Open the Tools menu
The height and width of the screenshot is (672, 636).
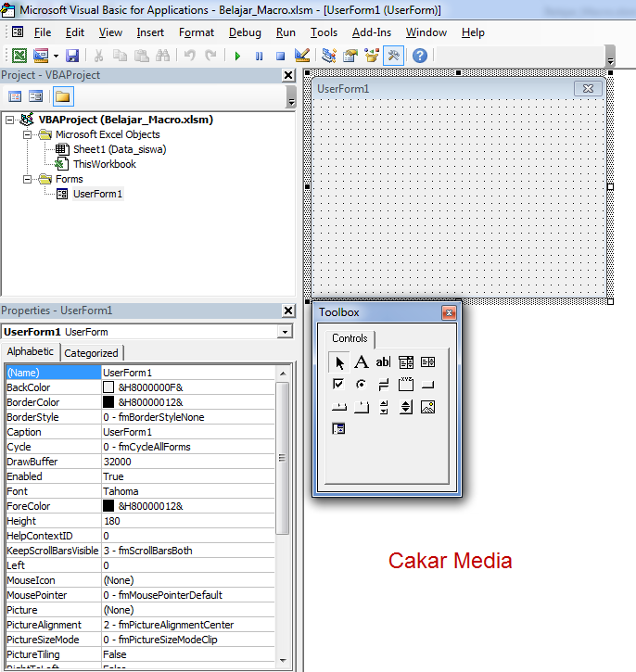(x=324, y=32)
